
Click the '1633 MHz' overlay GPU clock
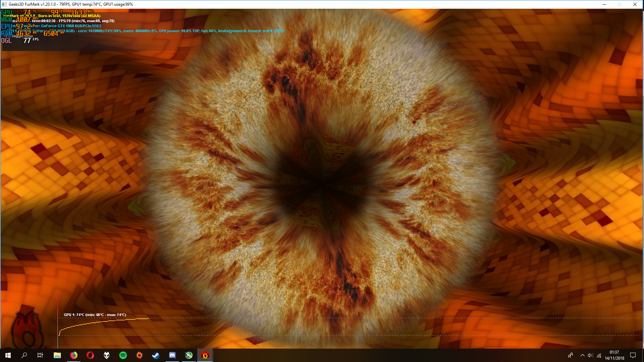(x=83, y=12)
